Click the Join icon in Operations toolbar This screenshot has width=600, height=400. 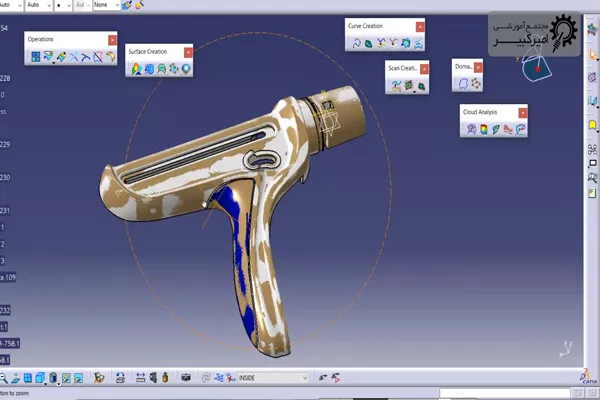36,57
